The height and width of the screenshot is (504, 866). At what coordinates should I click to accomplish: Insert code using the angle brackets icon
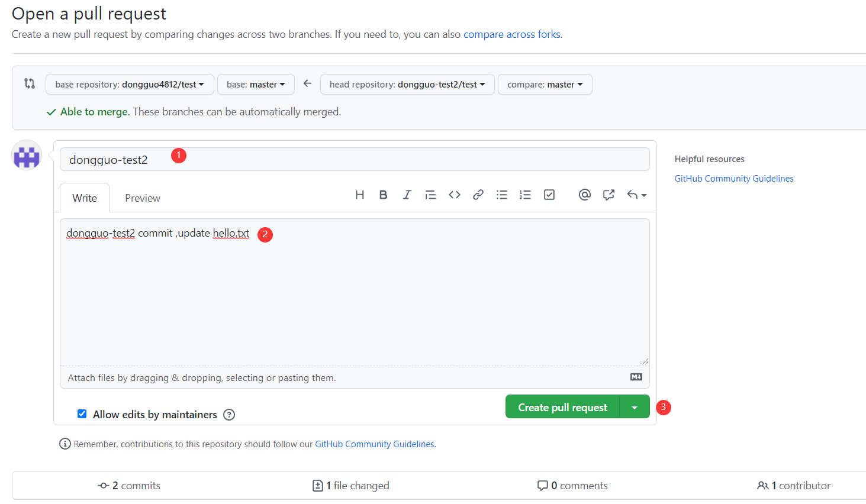coord(454,195)
